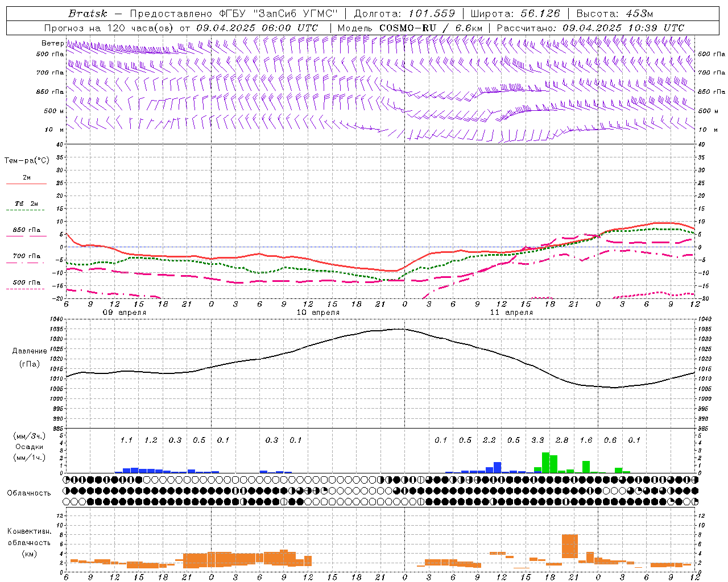Select the 'Широта: 56.126' value

(x=515, y=14)
